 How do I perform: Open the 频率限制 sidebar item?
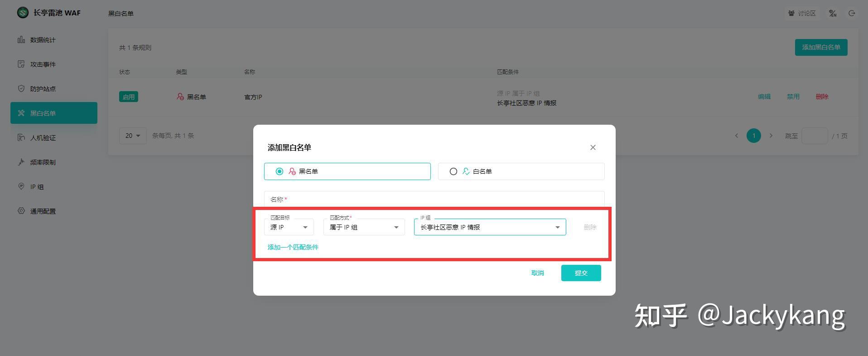(54, 162)
